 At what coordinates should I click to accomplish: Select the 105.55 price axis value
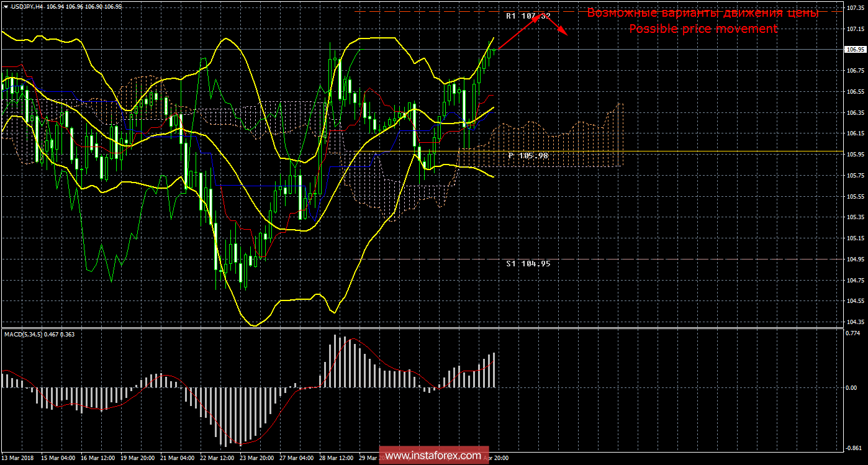click(x=855, y=196)
